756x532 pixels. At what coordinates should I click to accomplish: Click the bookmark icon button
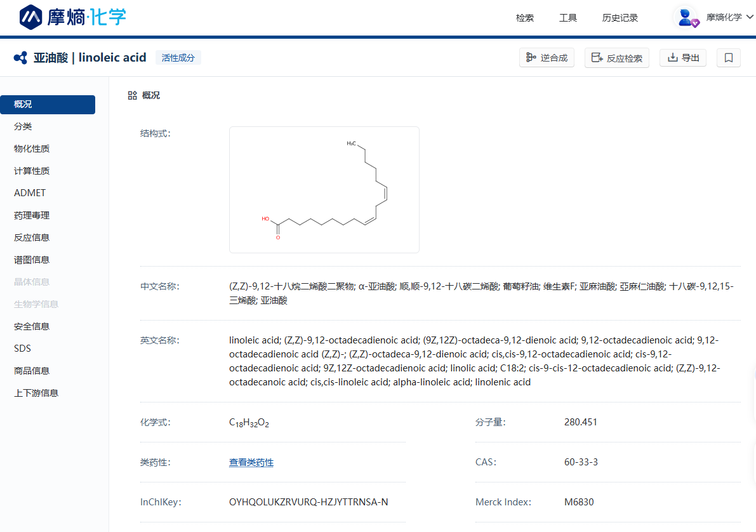[728, 58]
